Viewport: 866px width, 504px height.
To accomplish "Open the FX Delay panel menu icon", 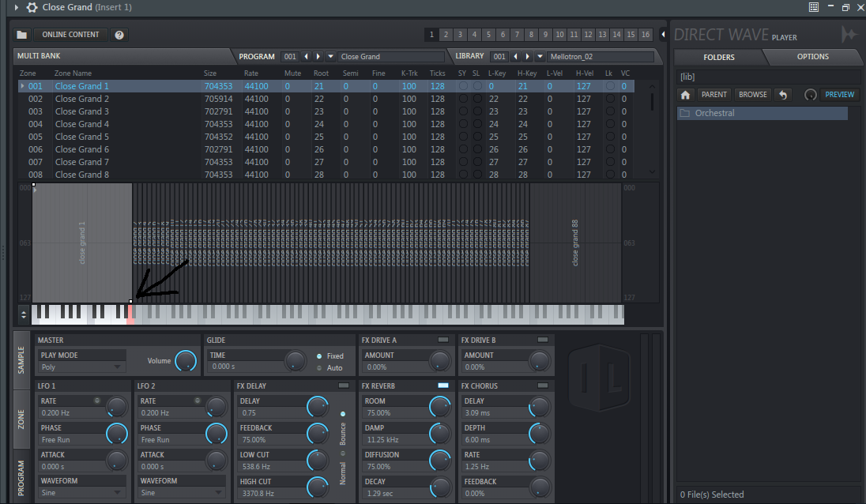I will [343, 386].
